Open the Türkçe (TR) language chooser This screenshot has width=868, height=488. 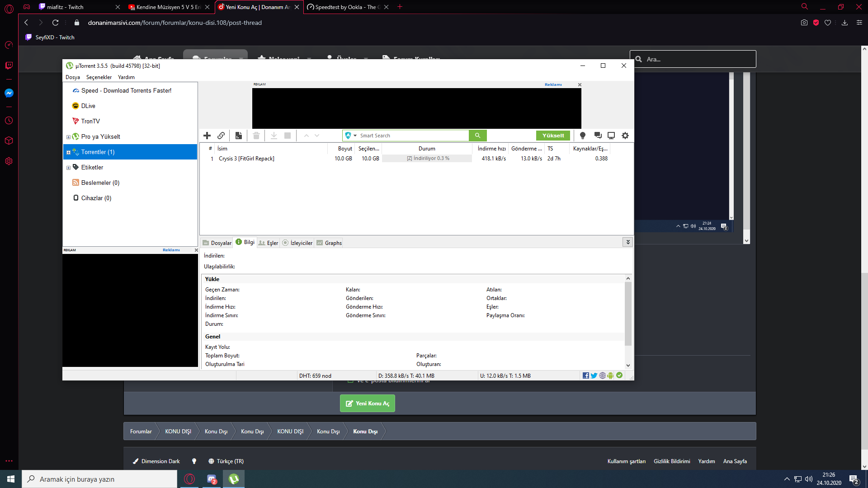(x=226, y=461)
